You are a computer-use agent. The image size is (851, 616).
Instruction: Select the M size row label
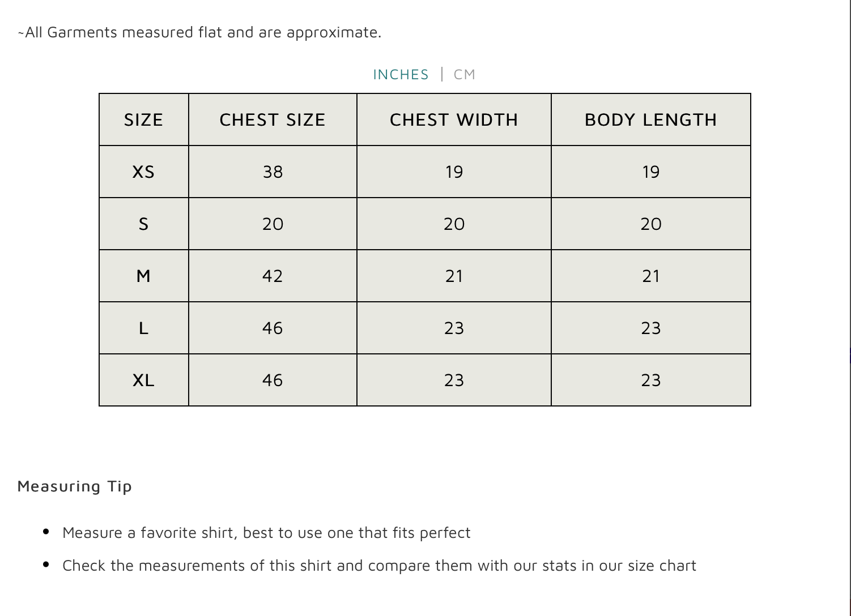pos(143,276)
